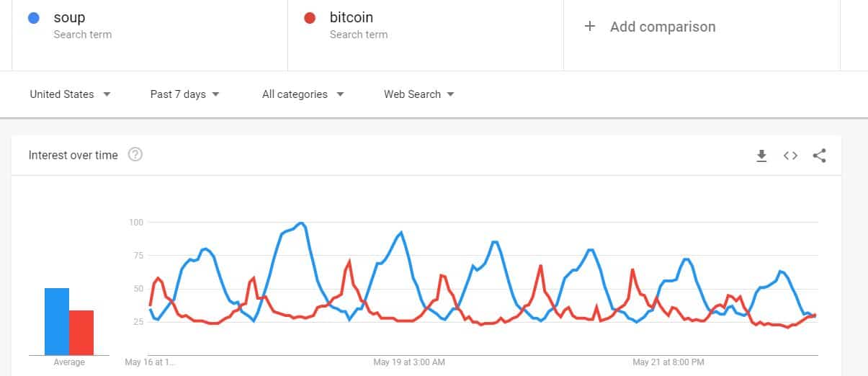The height and width of the screenshot is (376, 868).
Task: Click the soup line's highest peak
Action: [x=301, y=223]
